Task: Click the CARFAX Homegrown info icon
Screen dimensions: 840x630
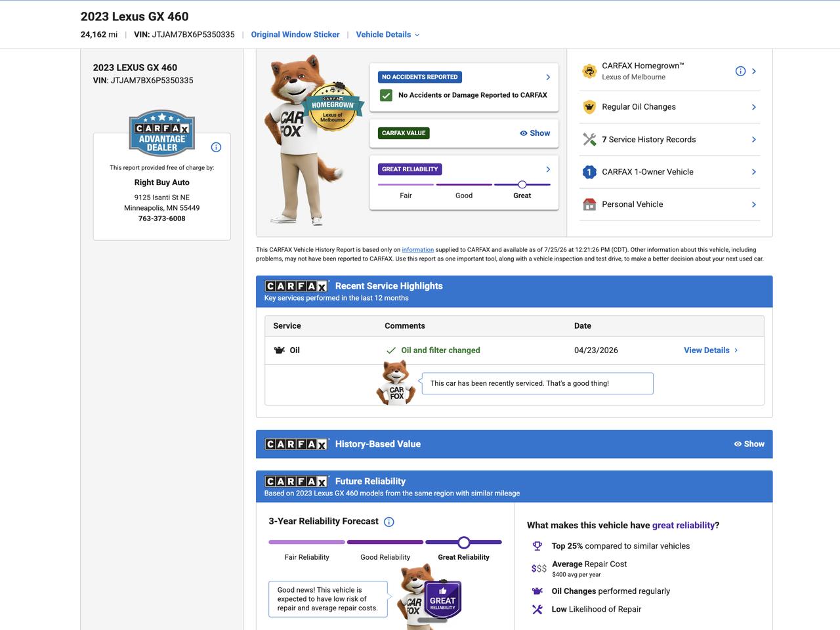Action: 740,71
